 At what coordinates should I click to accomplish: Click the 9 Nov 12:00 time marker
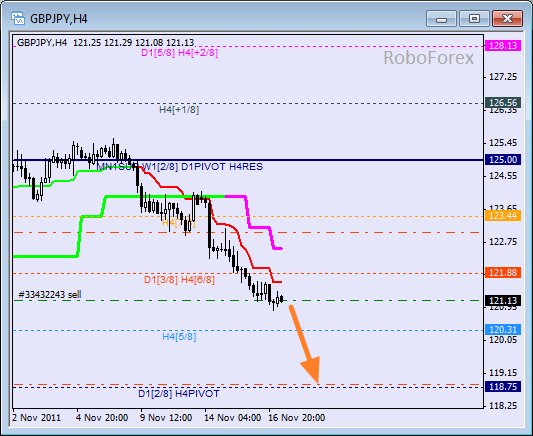[166, 417]
